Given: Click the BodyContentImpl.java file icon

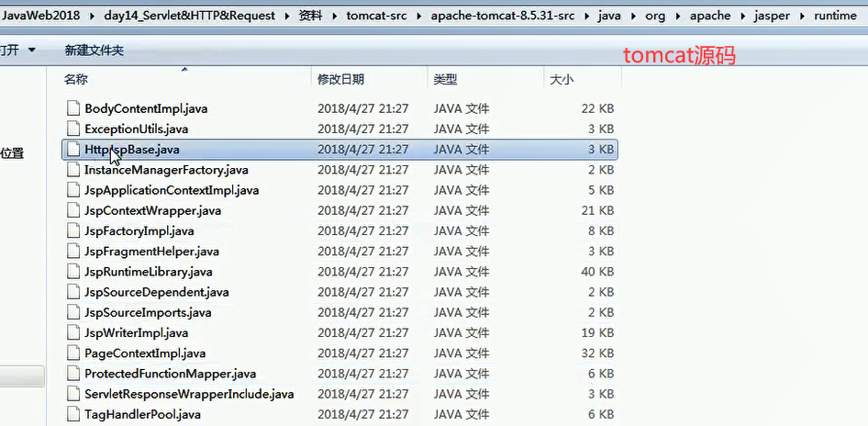Looking at the screenshot, I should pos(73,108).
